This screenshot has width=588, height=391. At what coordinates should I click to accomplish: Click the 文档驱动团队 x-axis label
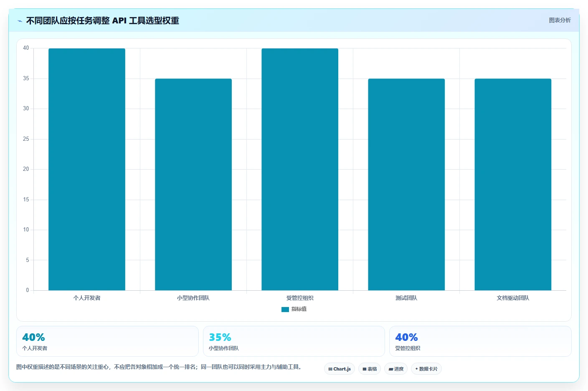pos(513,298)
